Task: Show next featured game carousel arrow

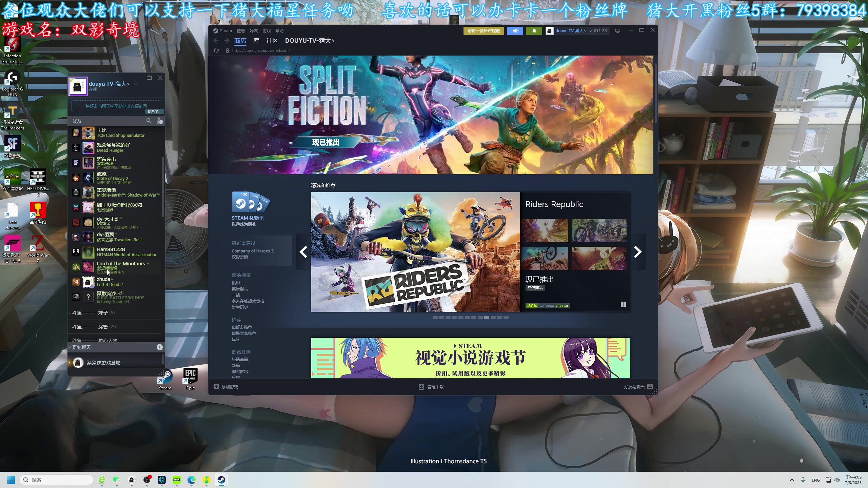Action: coord(638,251)
